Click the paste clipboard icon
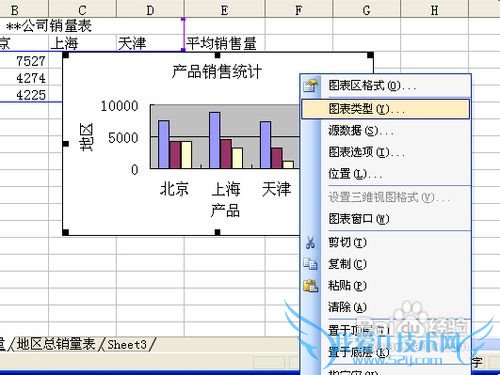Viewport: 500px width, 375px height. tap(311, 286)
